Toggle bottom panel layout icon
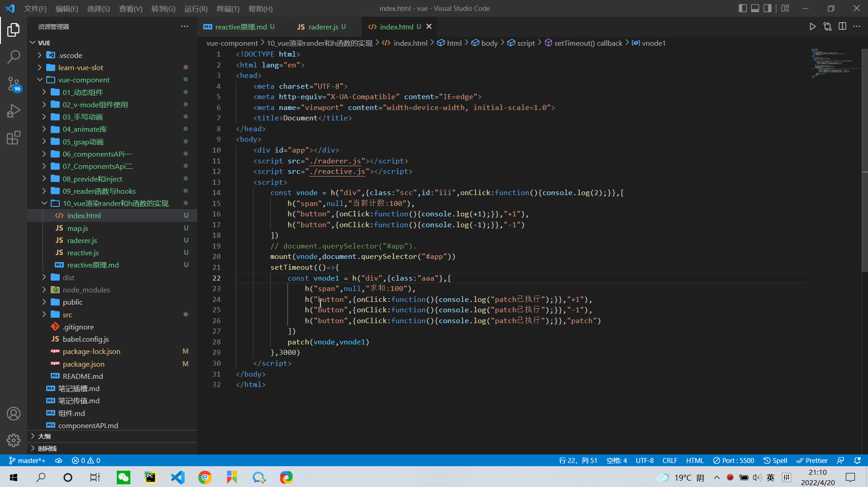 tap(755, 8)
